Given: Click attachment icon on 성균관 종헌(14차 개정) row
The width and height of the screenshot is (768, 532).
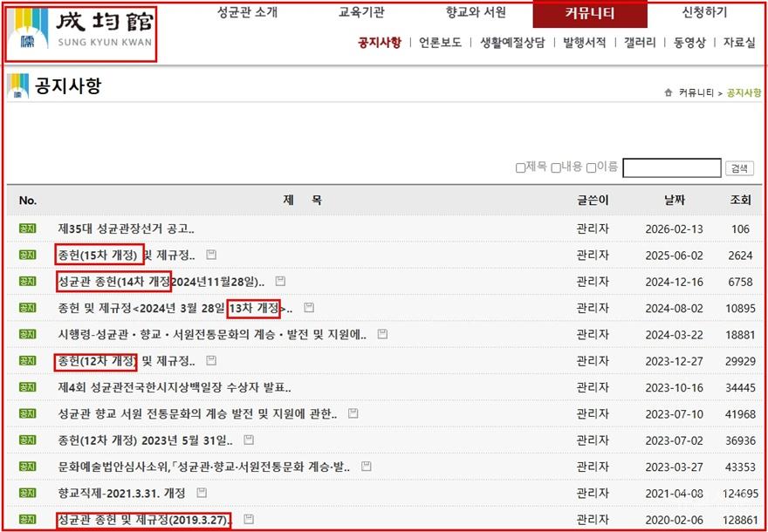Looking at the screenshot, I should point(280,281).
